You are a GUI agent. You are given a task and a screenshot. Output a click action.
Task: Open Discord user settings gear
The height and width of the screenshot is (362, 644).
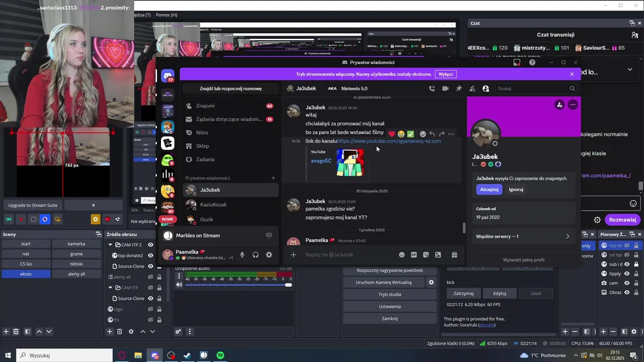[x=269, y=255]
